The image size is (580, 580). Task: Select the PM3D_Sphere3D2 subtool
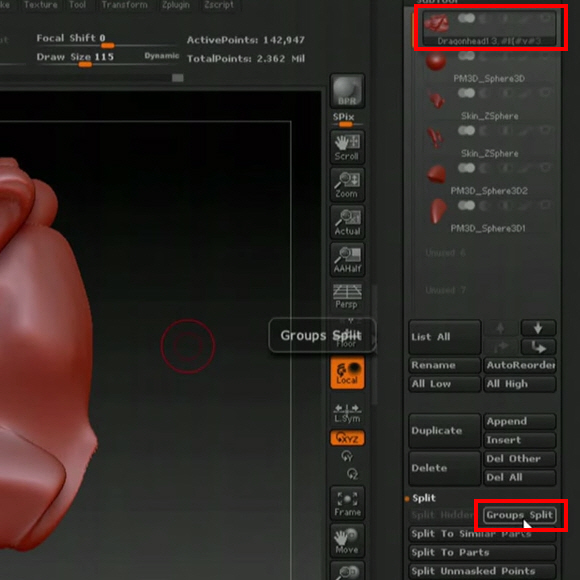(489, 179)
